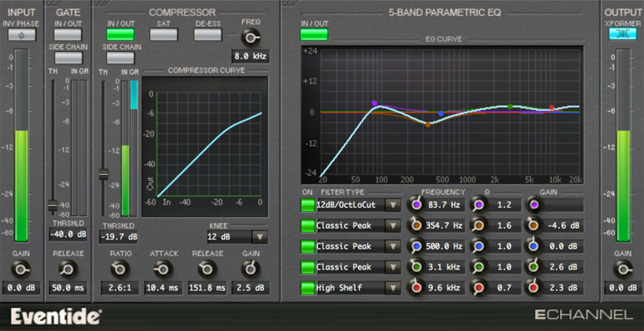Click the compressor RELEASE knob
Screen dimensions: 644x331
207,270
